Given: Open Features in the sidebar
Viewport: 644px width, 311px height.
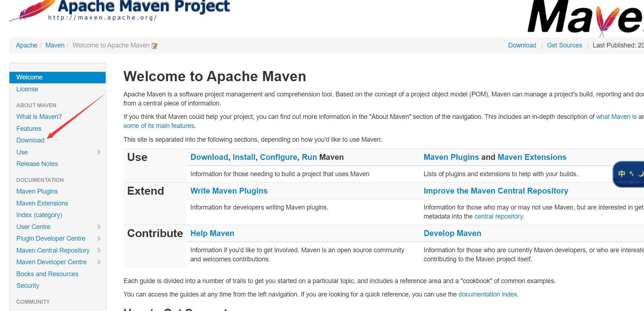Looking at the screenshot, I should pos(29,129).
